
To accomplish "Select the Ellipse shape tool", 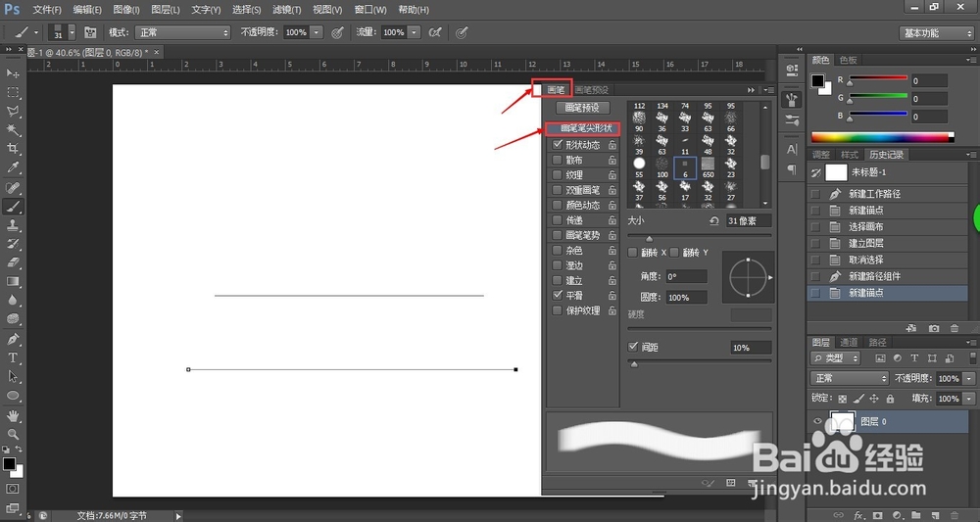I will (x=13, y=396).
